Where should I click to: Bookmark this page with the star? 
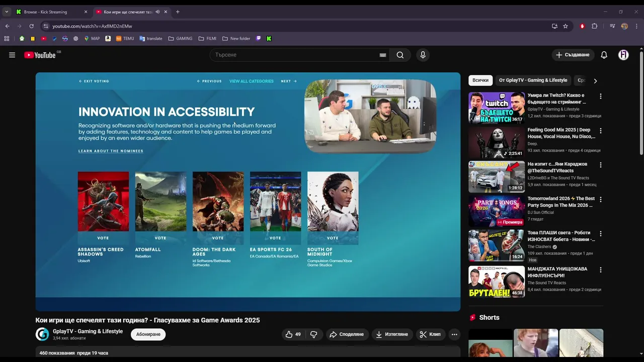(x=566, y=26)
